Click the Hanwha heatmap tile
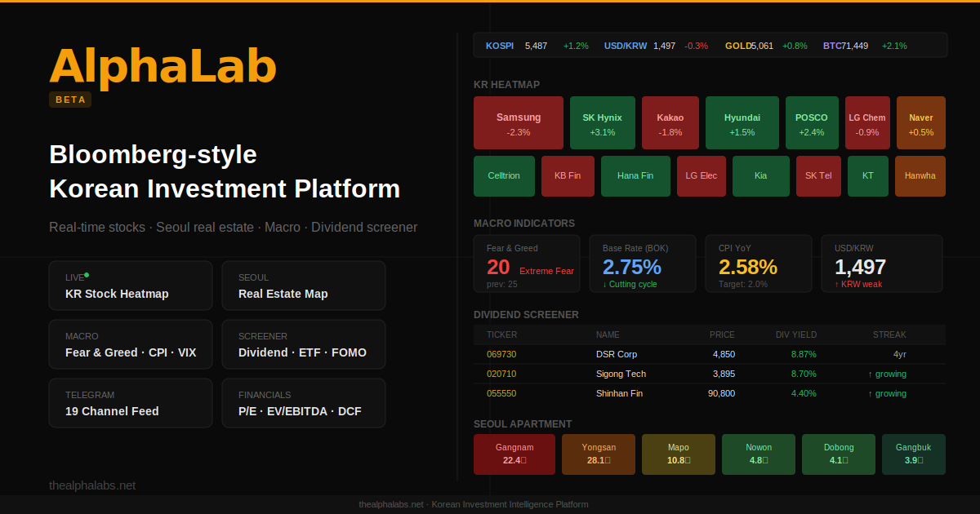 920,176
